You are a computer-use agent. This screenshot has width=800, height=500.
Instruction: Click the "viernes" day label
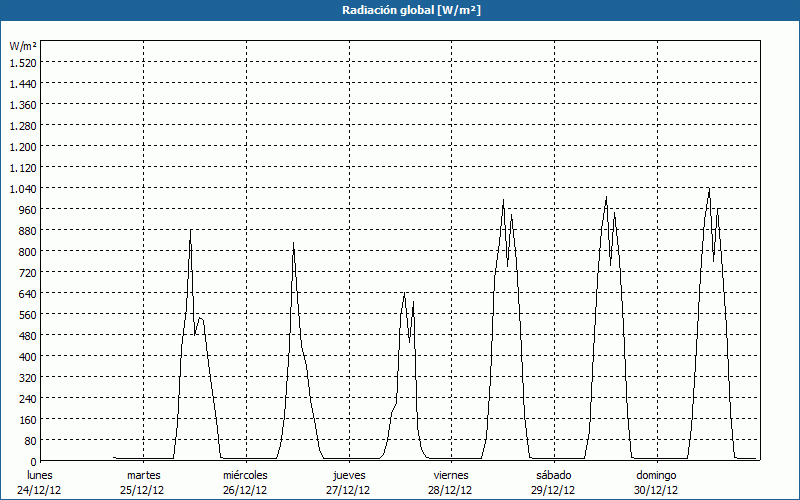tap(451, 475)
